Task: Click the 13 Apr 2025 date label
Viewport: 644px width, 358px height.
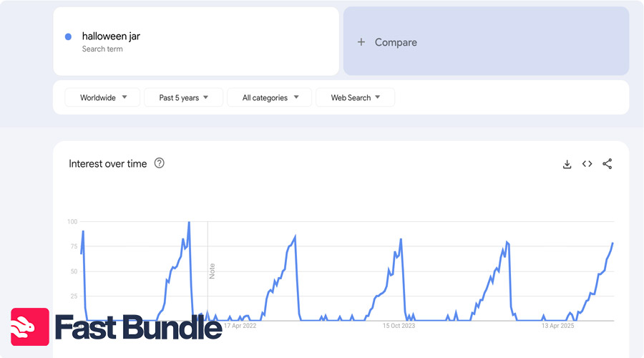Action: (557, 326)
